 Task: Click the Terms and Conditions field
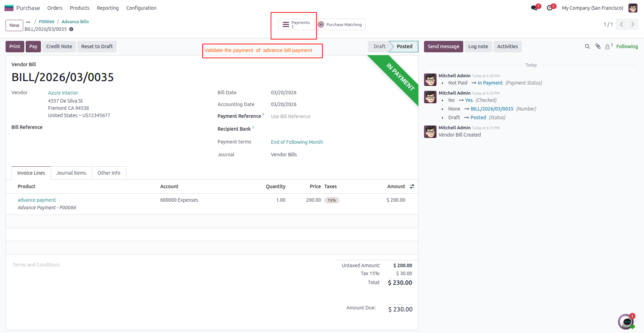click(x=36, y=265)
